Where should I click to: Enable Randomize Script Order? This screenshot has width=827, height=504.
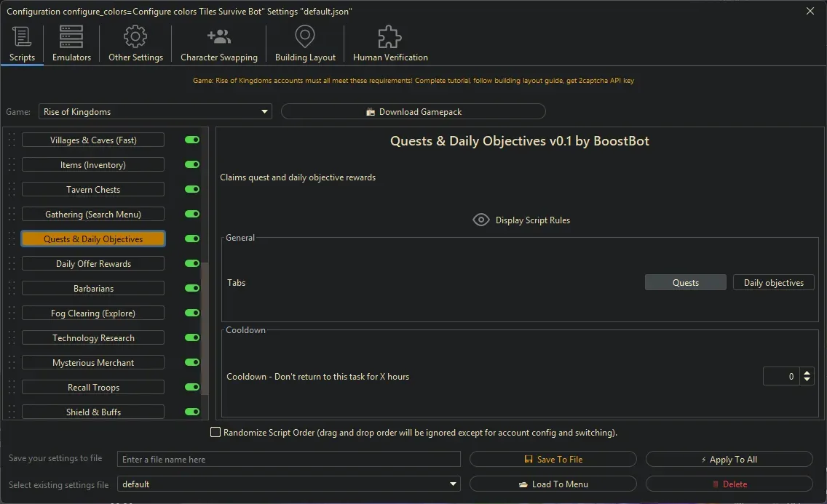pos(215,432)
